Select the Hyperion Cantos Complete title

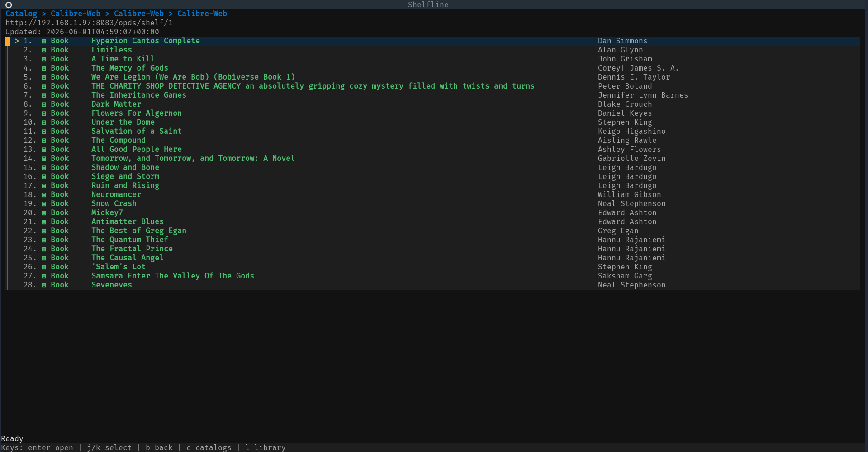(x=146, y=41)
